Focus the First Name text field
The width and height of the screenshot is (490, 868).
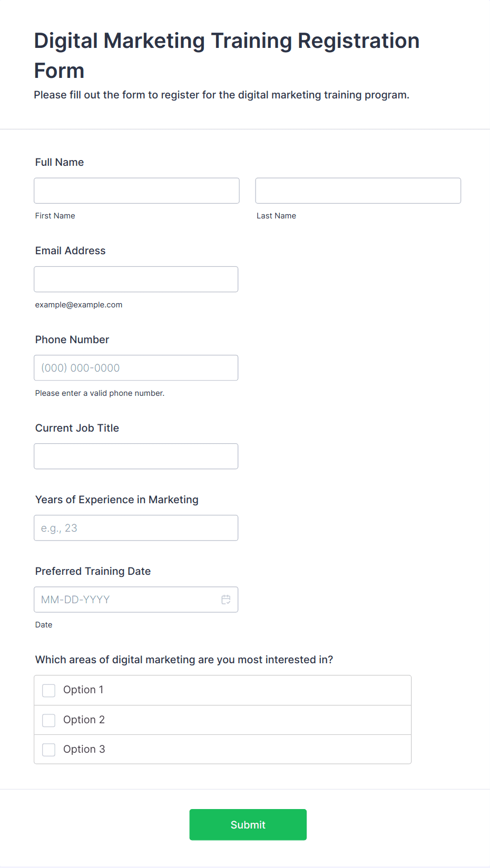click(136, 191)
